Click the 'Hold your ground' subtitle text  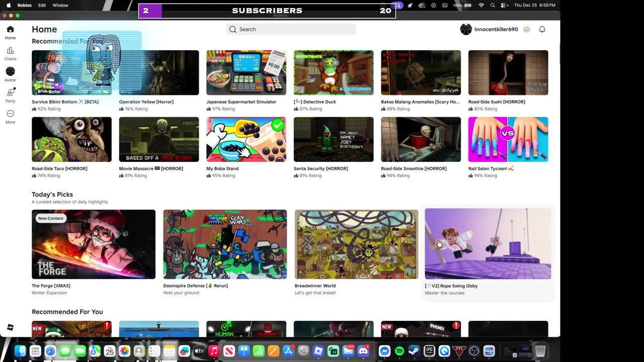(181, 293)
